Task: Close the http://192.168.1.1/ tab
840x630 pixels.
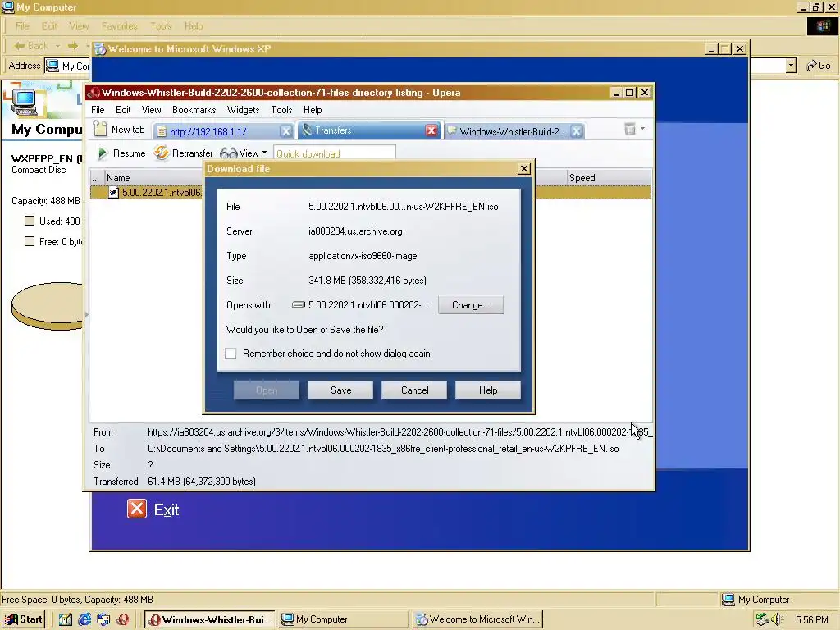Action: tap(286, 131)
